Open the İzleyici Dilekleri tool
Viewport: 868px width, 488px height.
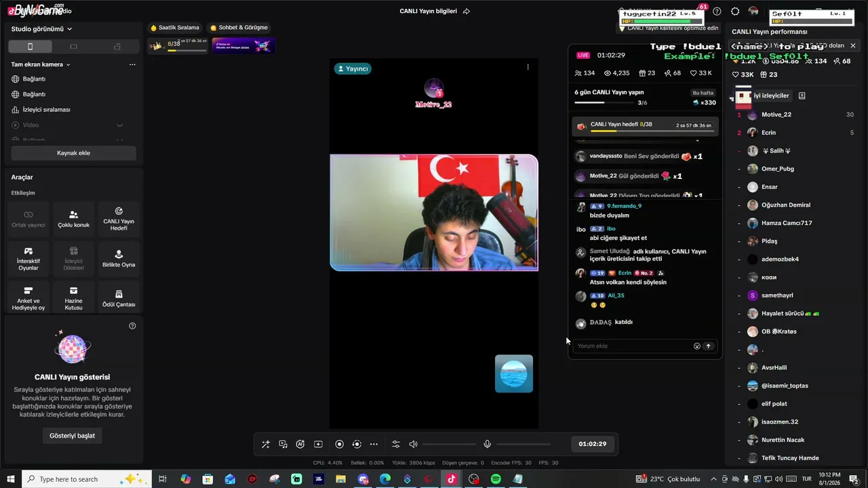[73, 259]
